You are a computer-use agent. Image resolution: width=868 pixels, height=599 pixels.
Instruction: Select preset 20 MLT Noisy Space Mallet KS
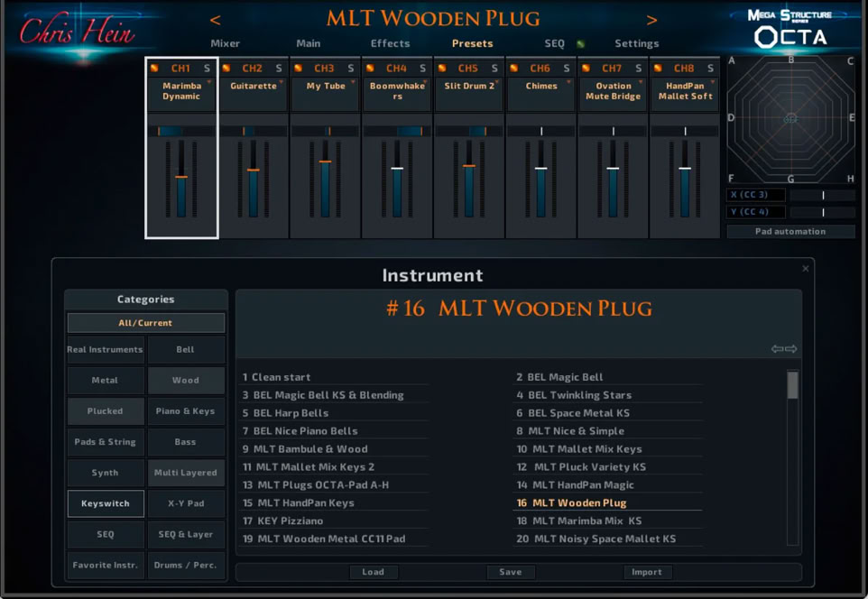tap(608, 539)
